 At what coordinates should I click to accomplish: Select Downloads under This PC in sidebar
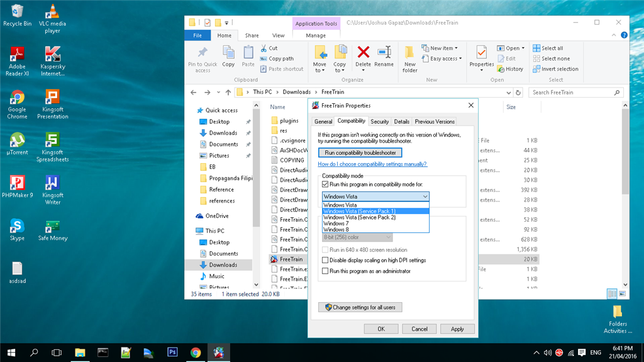coord(223,265)
